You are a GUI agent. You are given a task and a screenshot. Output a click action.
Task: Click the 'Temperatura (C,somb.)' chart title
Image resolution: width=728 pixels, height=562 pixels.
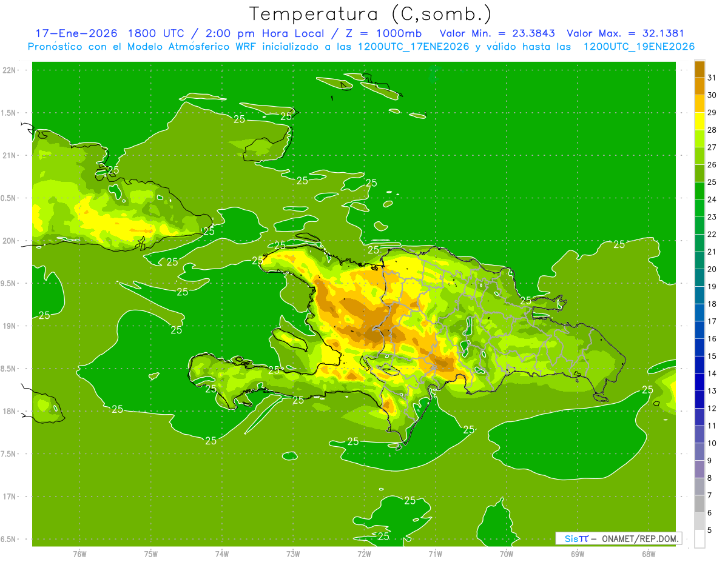point(370,14)
